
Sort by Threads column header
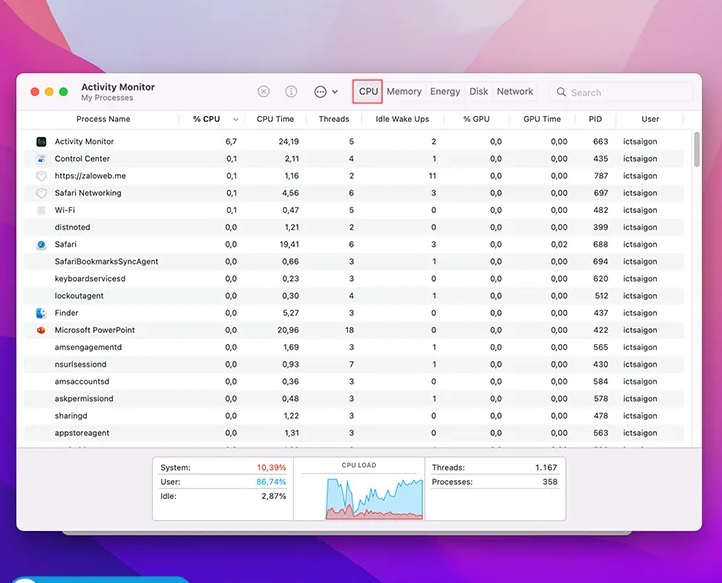coord(334,119)
